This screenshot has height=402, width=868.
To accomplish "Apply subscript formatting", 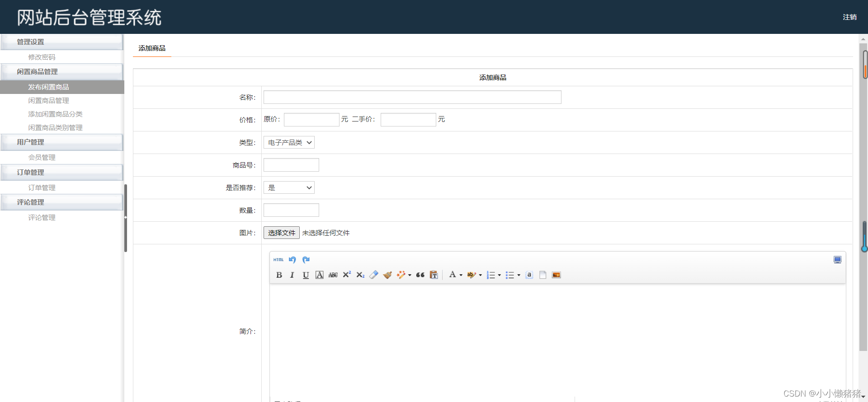I will [x=360, y=275].
